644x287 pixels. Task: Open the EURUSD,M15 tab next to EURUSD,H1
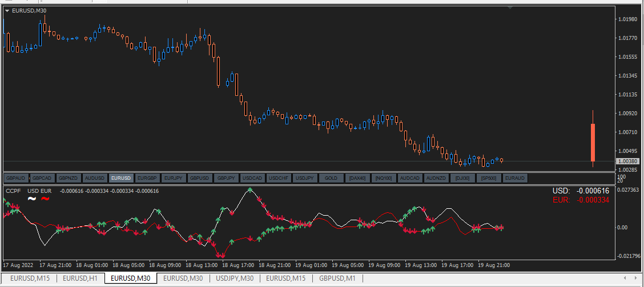pyautogui.click(x=30, y=278)
